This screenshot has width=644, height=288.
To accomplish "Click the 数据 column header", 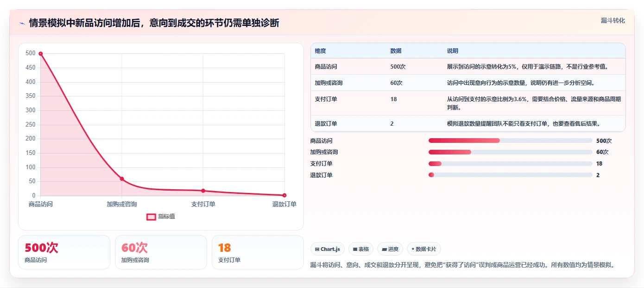I will [x=396, y=51].
